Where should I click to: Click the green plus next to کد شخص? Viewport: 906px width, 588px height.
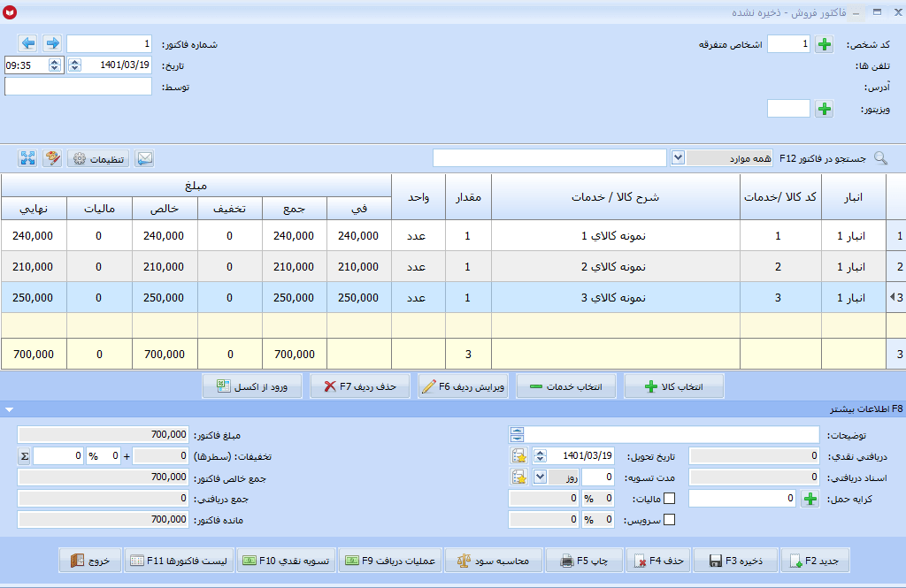(825, 44)
